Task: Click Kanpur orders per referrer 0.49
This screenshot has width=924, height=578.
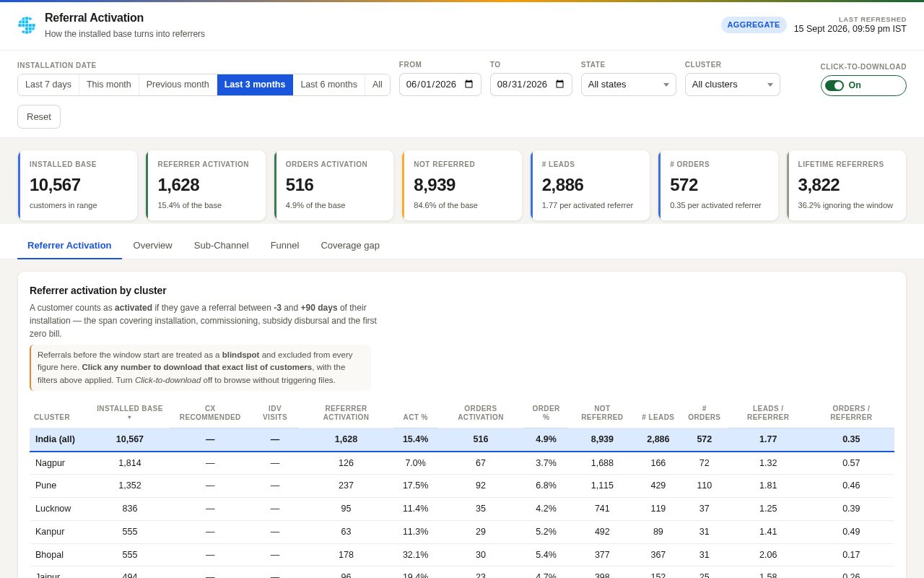Action: tap(851, 532)
